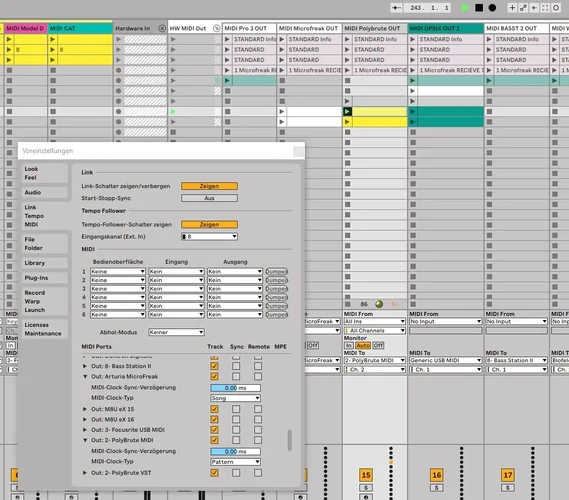Open 2- PolyBrute MIDI dropdown under MIDI To
Image resolution: width=569 pixels, height=500 pixels.
pyautogui.click(x=374, y=360)
